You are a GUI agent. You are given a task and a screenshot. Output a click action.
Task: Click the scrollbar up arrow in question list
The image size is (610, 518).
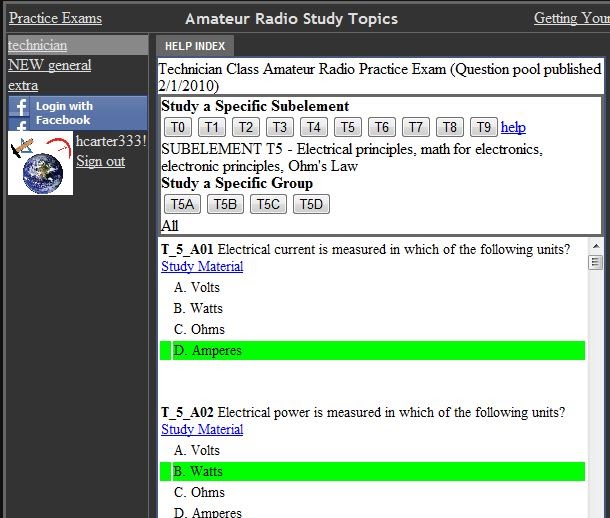[x=596, y=246]
